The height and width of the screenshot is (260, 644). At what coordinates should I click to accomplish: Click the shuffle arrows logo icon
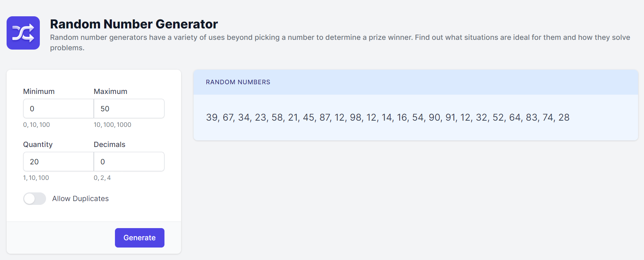(23, 33)
